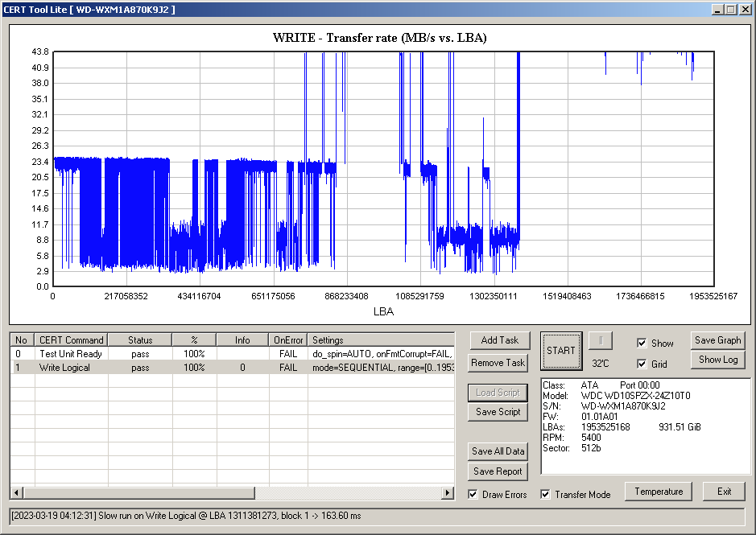Screen dimensions: 756x535
Task: Click the Add Task button
Action: (499, 340)
